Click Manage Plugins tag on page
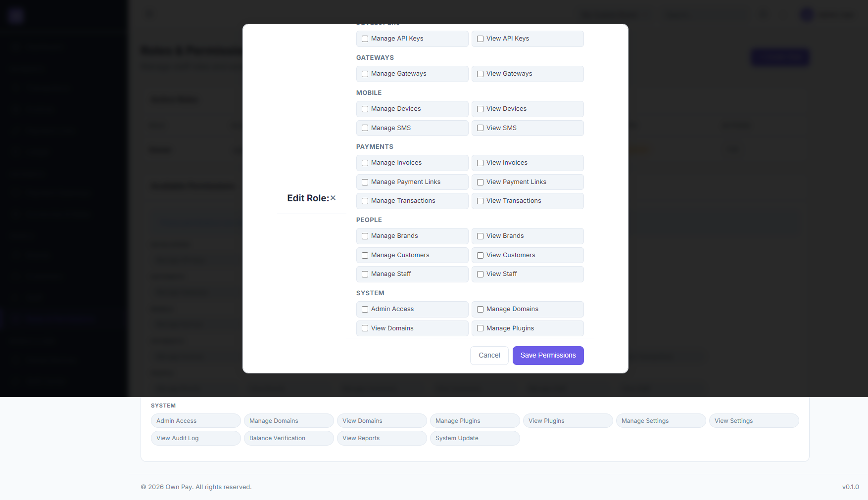Viewport: 868px width, 500px height. [x=475, y=421]
